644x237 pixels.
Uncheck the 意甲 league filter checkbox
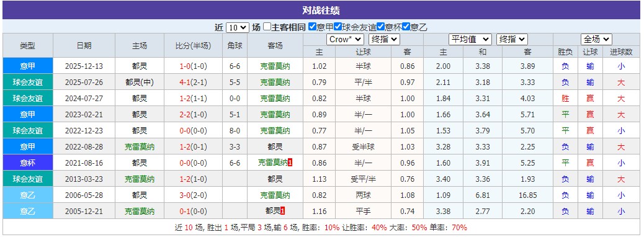click(x=312, y=27)
